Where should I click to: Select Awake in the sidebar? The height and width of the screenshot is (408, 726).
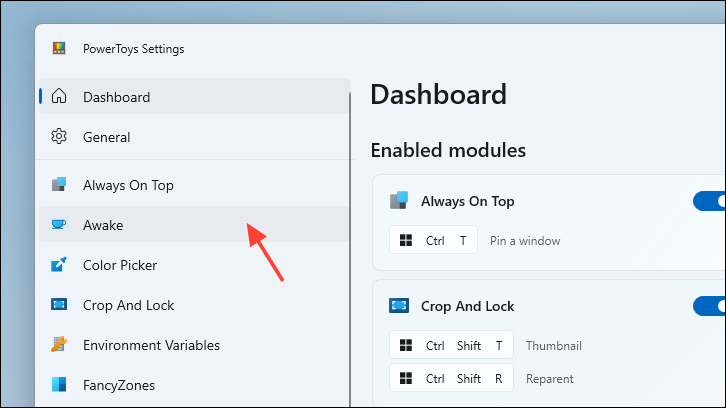pos(194,225)
